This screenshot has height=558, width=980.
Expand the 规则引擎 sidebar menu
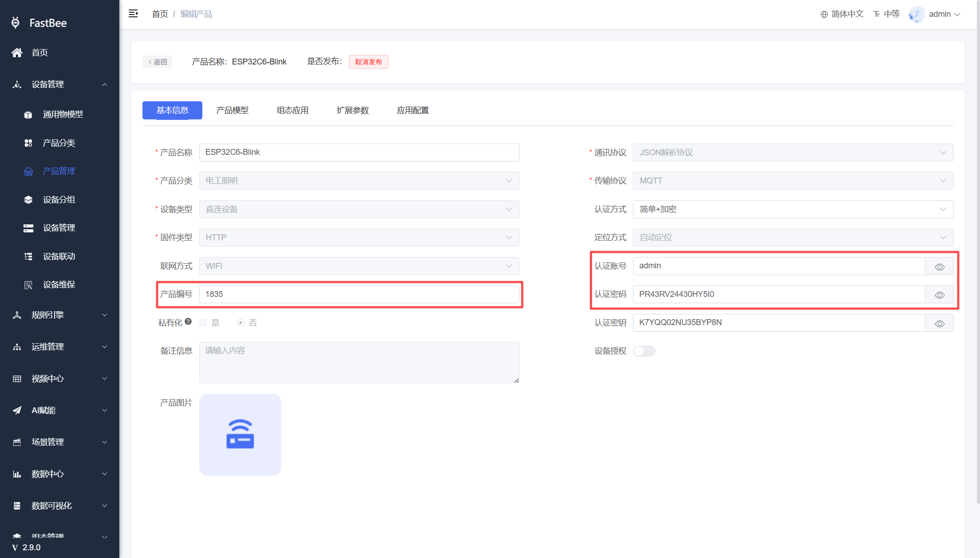pos(59,315)
